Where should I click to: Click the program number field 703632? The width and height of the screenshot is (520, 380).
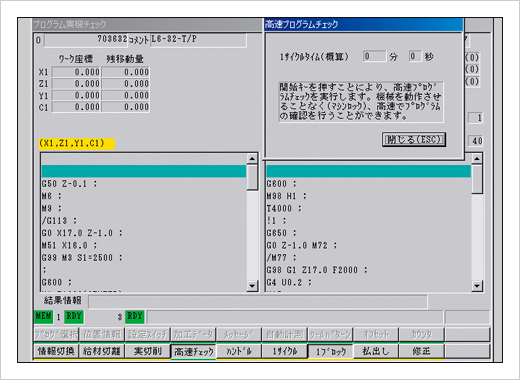point(86,40)
